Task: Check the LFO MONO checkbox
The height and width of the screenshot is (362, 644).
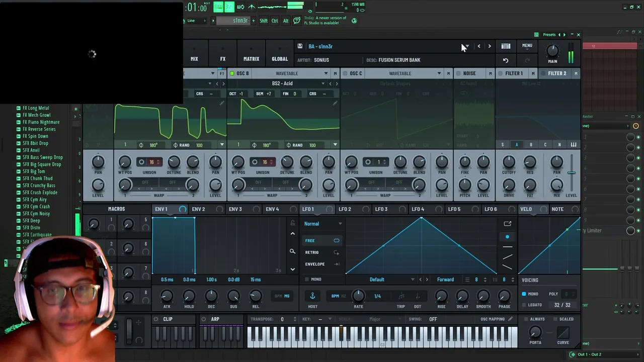Action: pos(306,279)
